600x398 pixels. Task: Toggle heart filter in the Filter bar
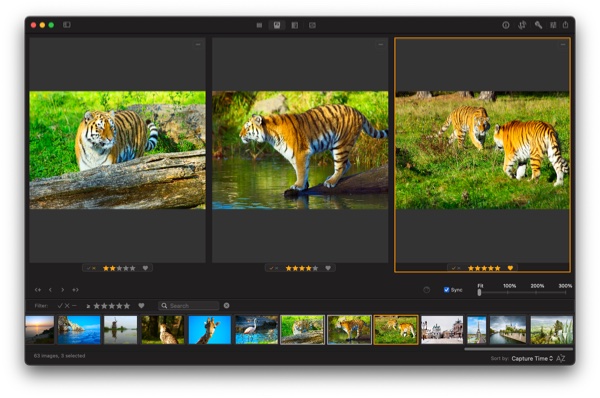pos(141,305)
